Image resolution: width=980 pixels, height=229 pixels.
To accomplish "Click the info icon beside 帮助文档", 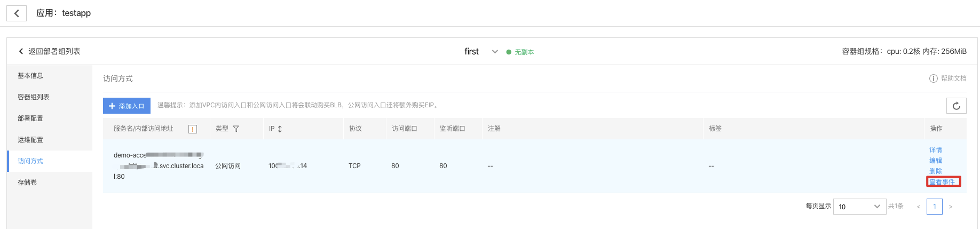I will (934, 78).
